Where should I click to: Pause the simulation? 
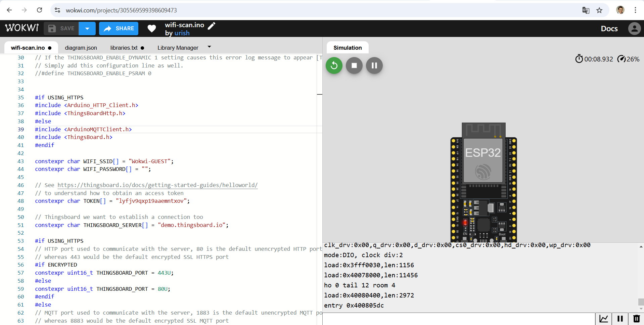coord(374,65)
